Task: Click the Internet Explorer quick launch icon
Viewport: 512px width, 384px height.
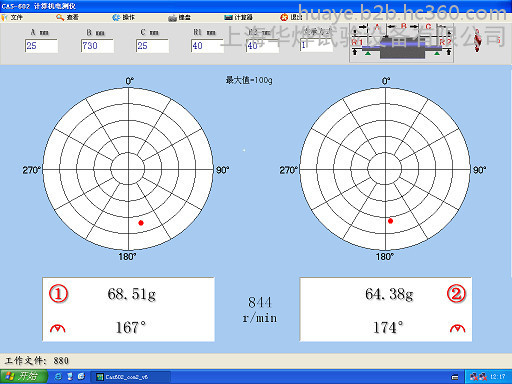Action: 58,377
